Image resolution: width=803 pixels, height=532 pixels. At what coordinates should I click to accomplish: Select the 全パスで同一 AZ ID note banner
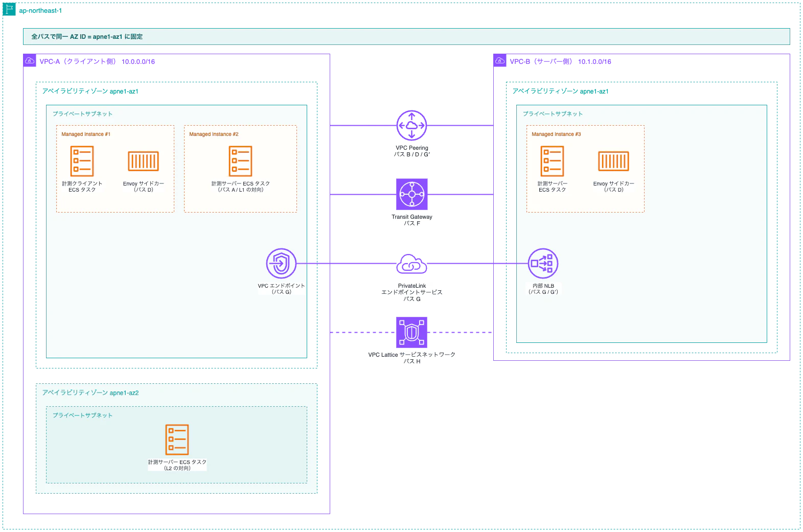[406, 36]
